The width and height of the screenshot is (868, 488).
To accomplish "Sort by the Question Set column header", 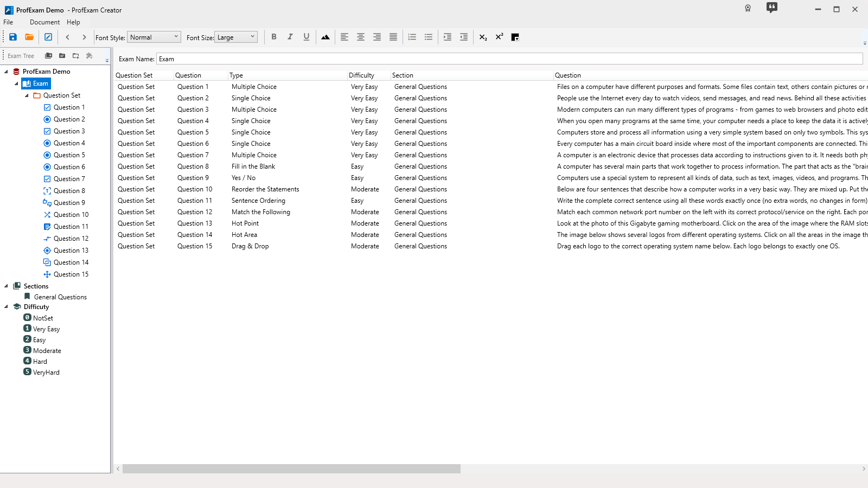I will pyautogui.click(x=144, y=75).
